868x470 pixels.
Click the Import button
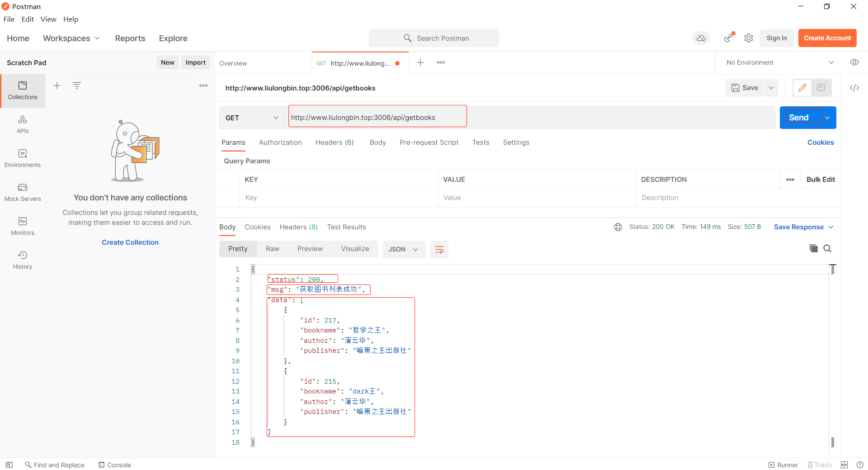(x=196, y=62)
